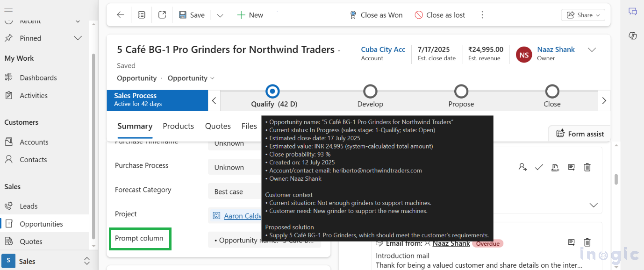Go to Dashboards in My Work
Viewport: 644px width, 270px height.
click(38, 78)
